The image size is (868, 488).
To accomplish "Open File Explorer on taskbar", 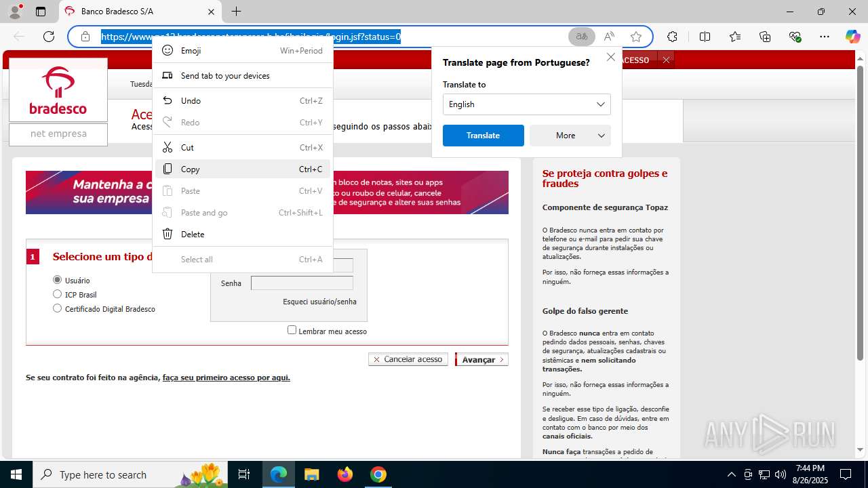I will coord(311,474).
